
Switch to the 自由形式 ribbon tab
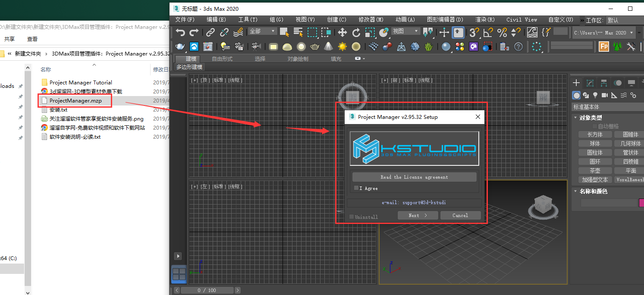222,59
